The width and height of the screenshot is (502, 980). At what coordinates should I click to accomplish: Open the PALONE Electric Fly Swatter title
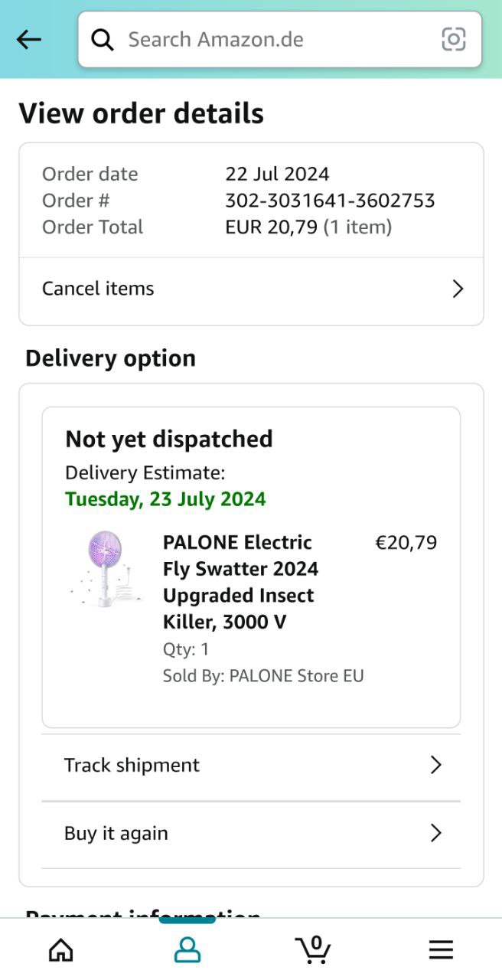240,582
